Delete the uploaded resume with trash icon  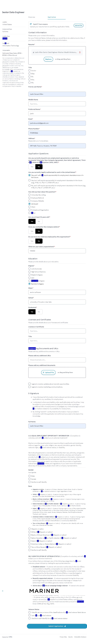[x=80, y=52]
